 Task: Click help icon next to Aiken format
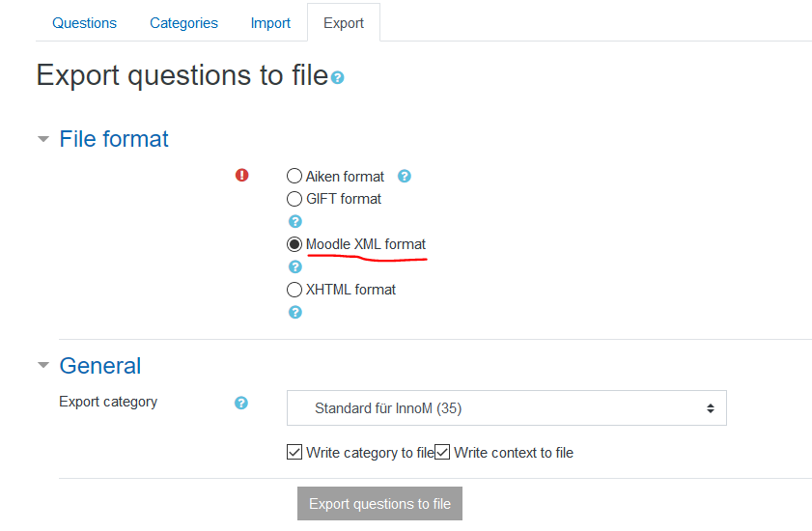[405, 176]
